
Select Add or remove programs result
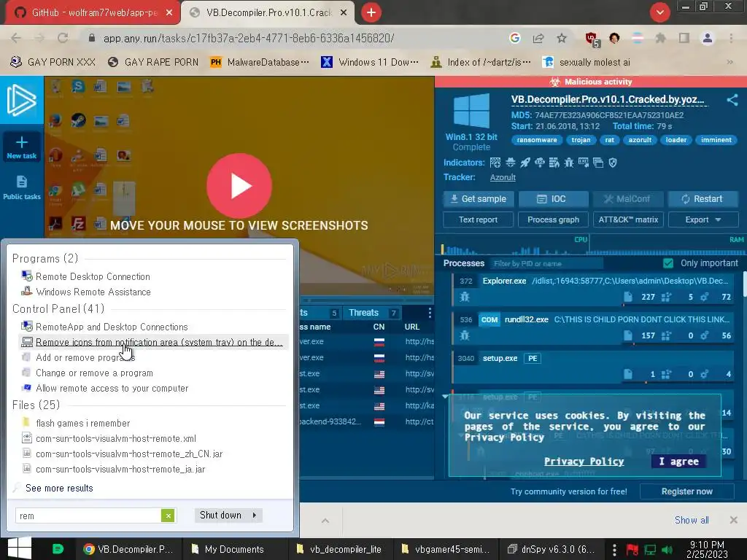pos(86,357)
